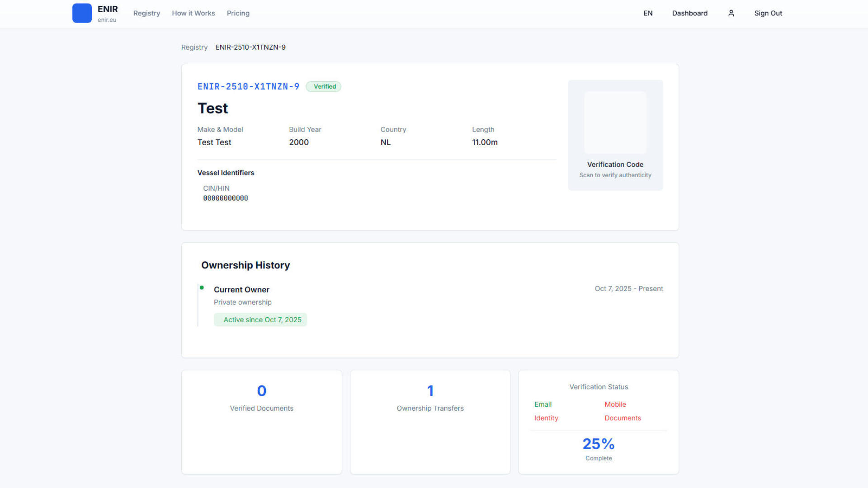Click the Verification Code QR placeholder

pos(615,122)
